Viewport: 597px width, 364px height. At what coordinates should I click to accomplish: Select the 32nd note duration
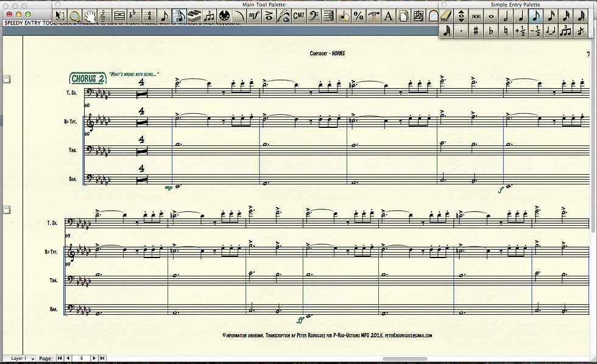566,16
